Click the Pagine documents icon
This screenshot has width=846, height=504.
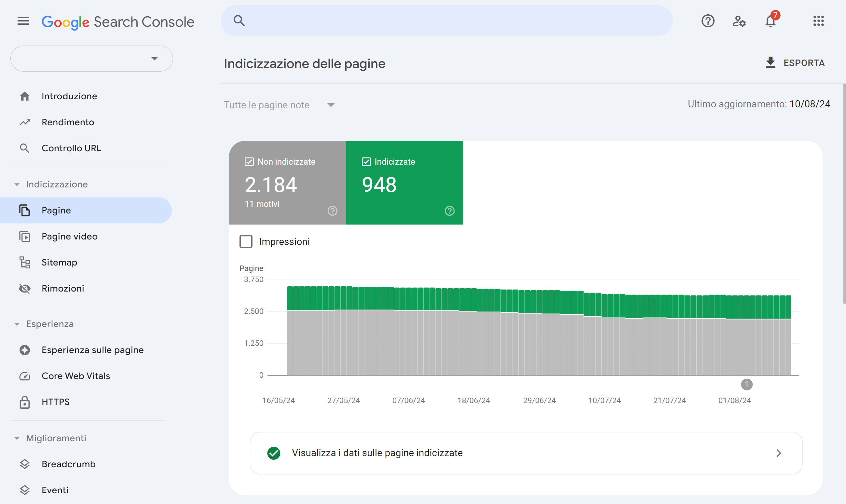[24, 210]
